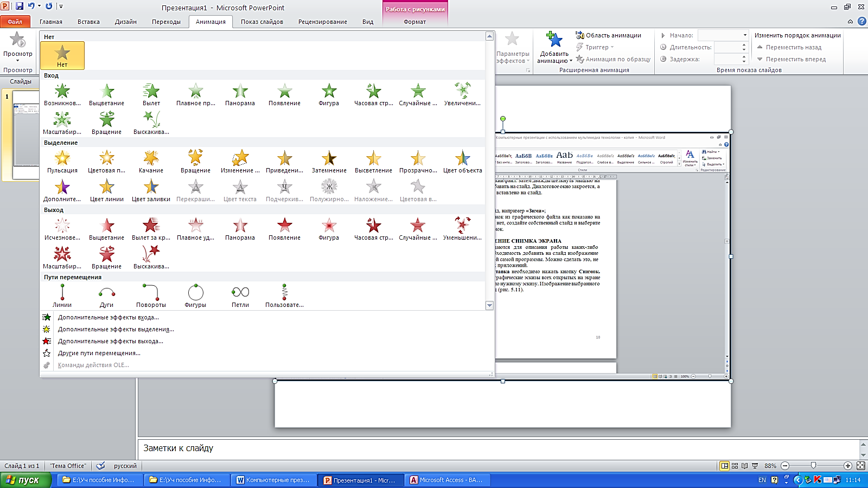868x488 pixels.
Task: Open 'Область анимации' pane
Action: (x=608, y=35)
